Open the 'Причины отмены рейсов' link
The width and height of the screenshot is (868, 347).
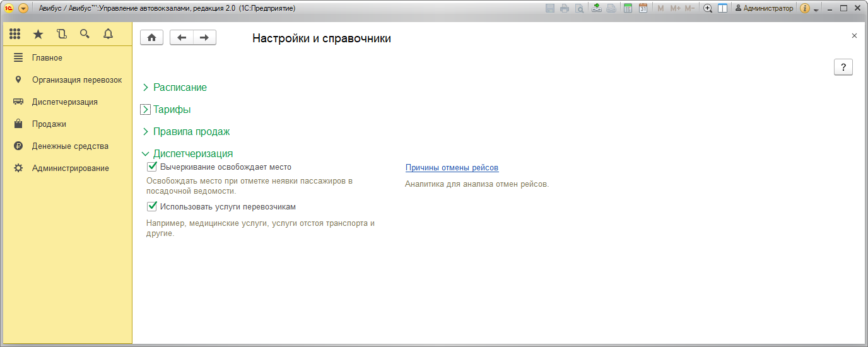coord(452,168)
